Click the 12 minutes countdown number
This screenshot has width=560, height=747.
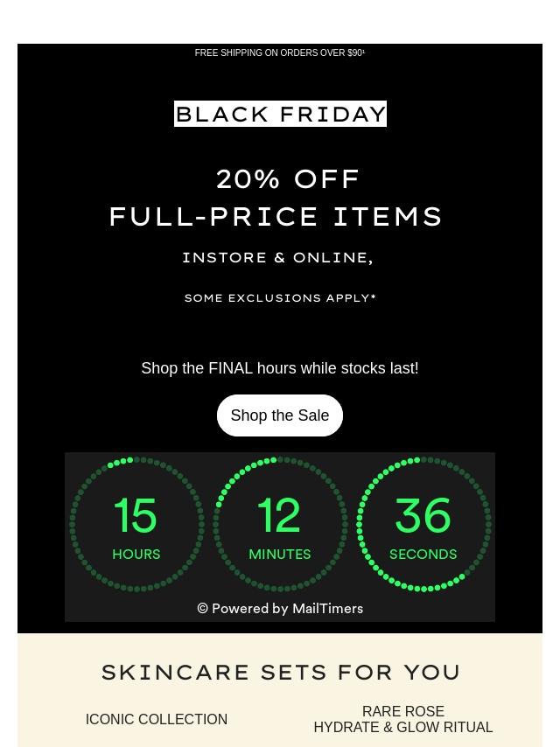click(x=279, y=516)
